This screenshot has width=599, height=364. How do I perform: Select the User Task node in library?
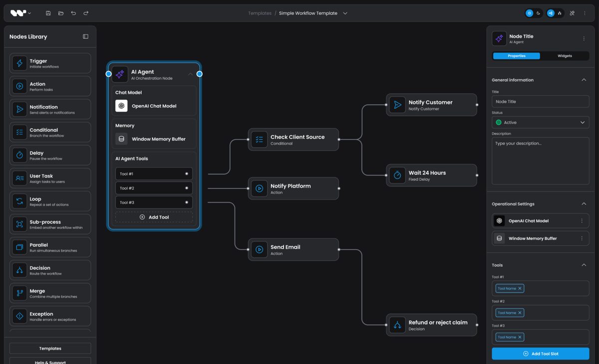pyautogui.click(x=50, y=178)
